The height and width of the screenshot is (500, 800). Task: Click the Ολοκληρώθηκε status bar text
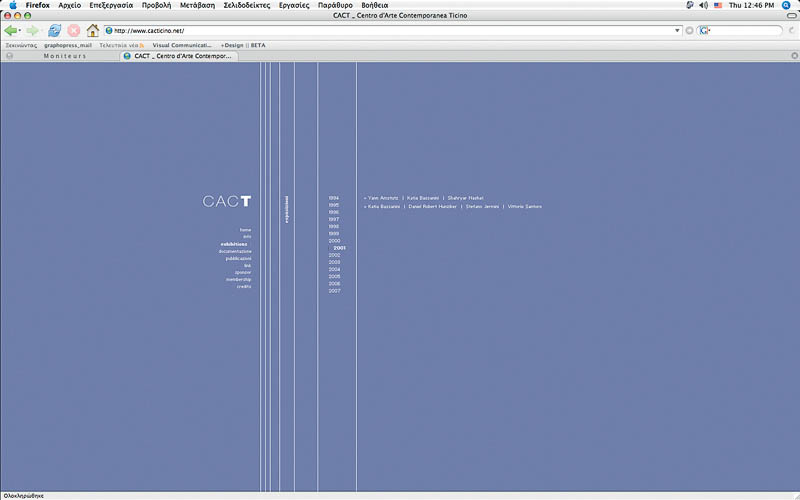(23, 496)
